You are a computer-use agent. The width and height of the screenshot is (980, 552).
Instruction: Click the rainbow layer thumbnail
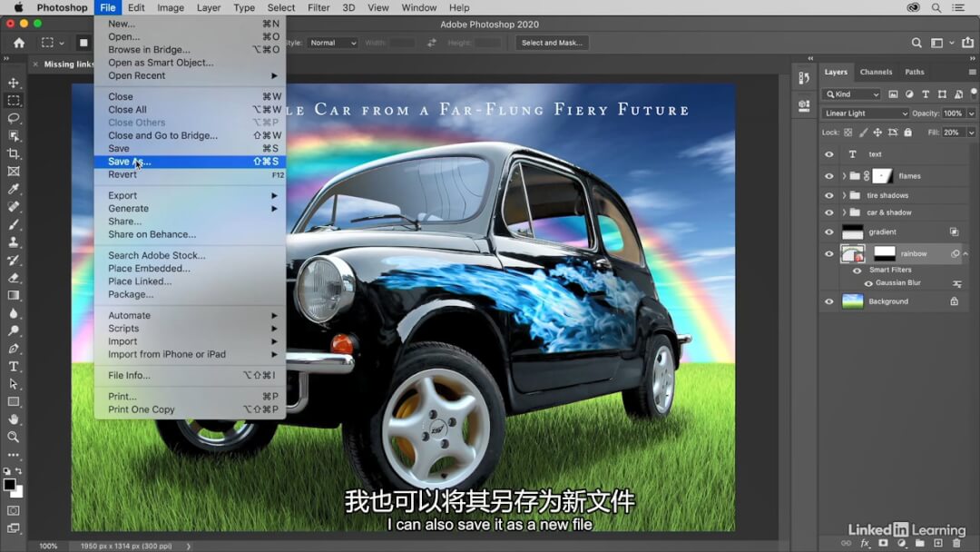pos(852,254)
